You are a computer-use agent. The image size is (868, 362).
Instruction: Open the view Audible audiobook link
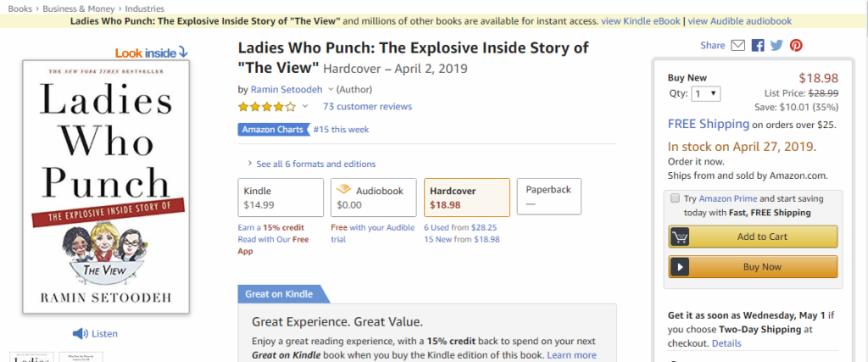point(740,20)
